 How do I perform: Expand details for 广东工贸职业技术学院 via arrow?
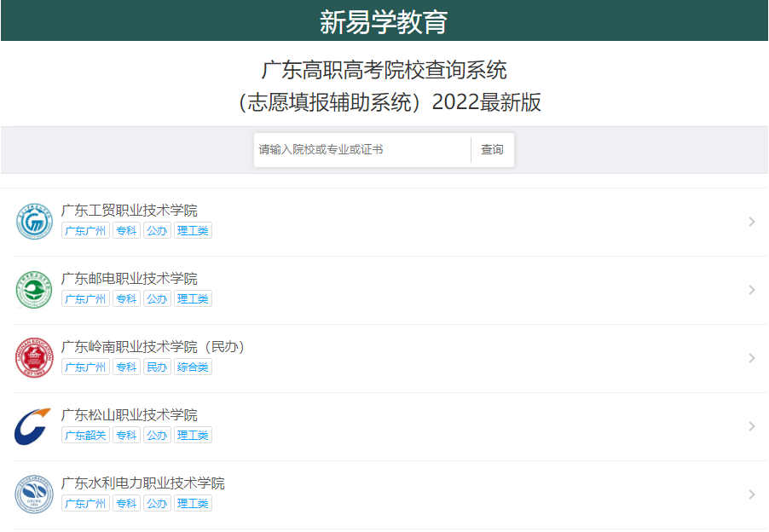750,220
